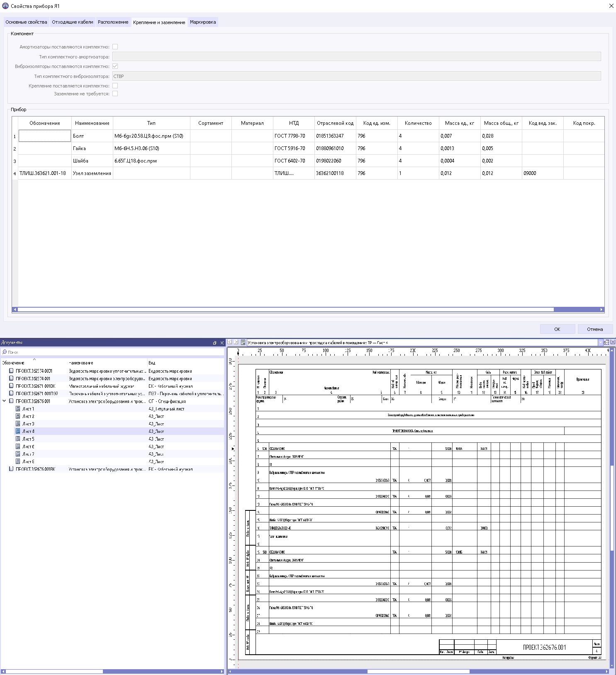Click the sheet icon of Лист 7
This screenshot has width=616, height=675.
click(x=18, y=454)
